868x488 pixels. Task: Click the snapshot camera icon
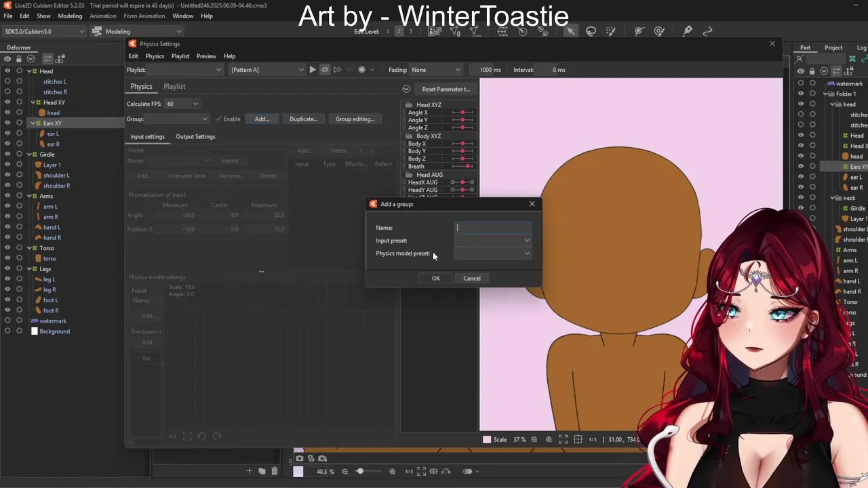[x=299, y=459]
